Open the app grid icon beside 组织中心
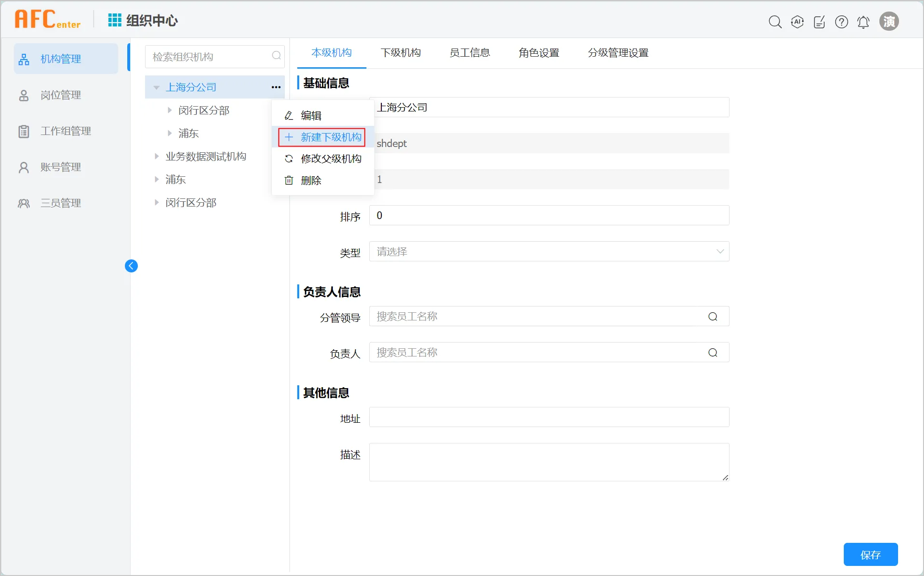 pos(114,20)
